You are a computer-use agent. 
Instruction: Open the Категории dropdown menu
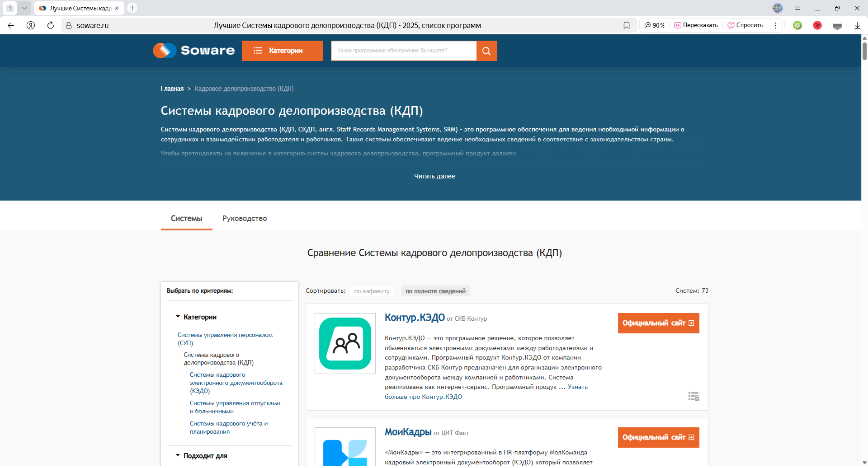pyautogui.click(x=282, y=51)
